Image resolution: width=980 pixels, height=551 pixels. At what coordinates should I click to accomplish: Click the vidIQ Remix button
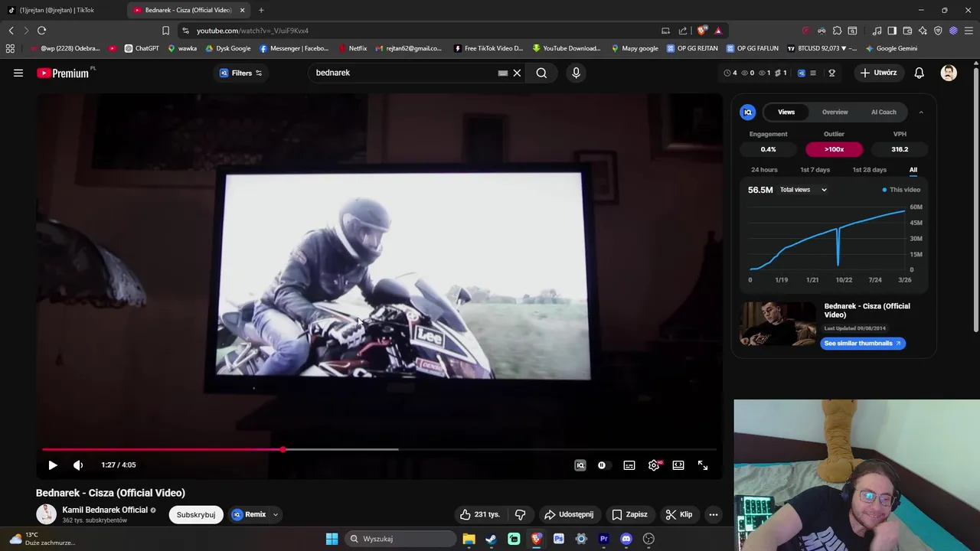250,514
